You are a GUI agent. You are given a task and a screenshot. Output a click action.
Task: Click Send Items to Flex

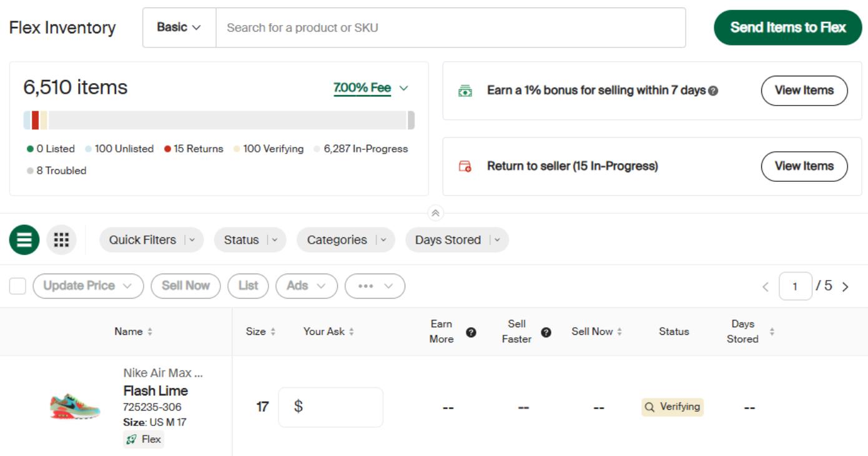tap(788, 27)
